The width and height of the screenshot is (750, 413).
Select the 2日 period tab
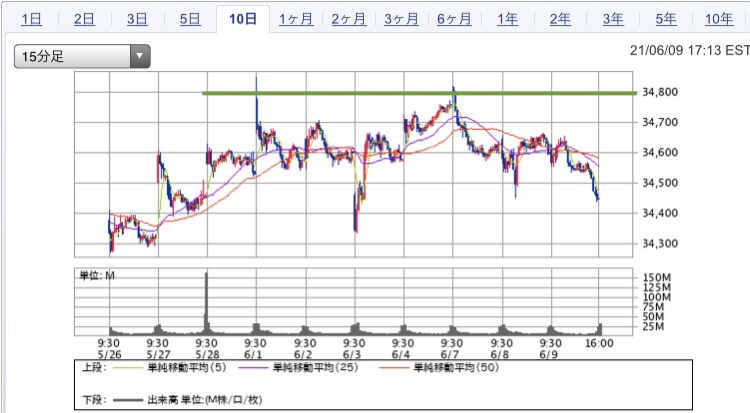(84, 19)
